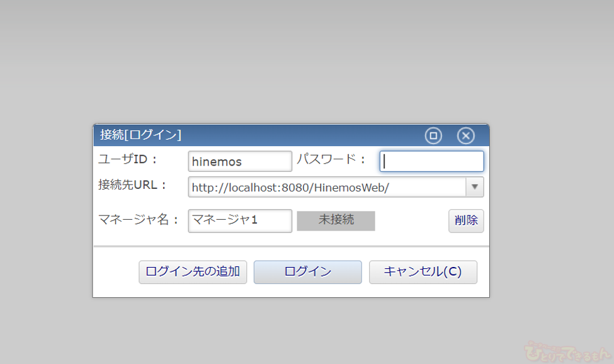Click the 未接続 status indicator
This screenshot has height=364, width=614.
(336, 220)
